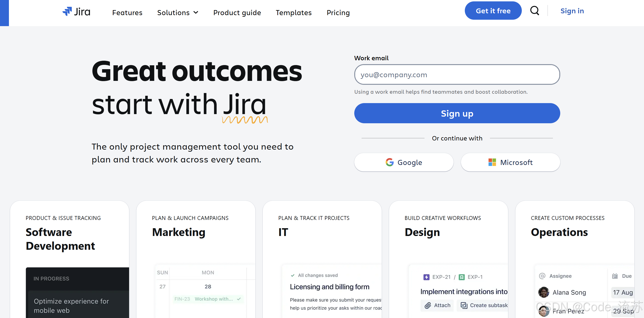Open the Features menu item
The image size is (644, 318).
tap(127, 13)
